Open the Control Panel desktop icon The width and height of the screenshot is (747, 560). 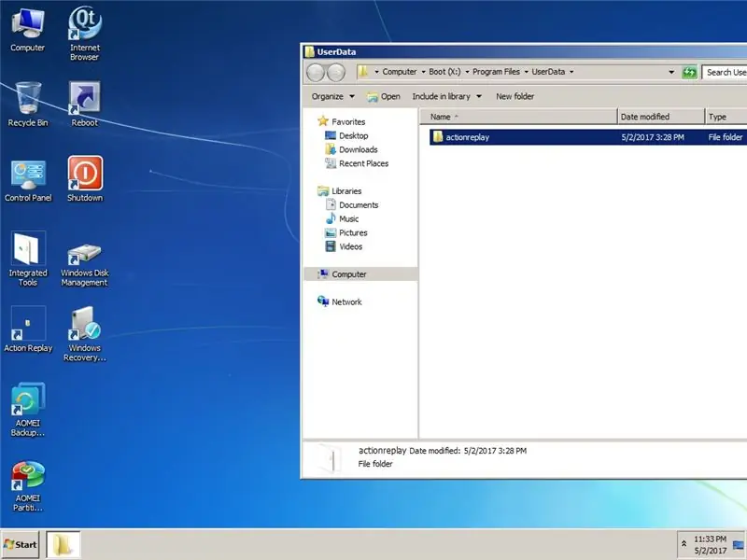(28, 180)
